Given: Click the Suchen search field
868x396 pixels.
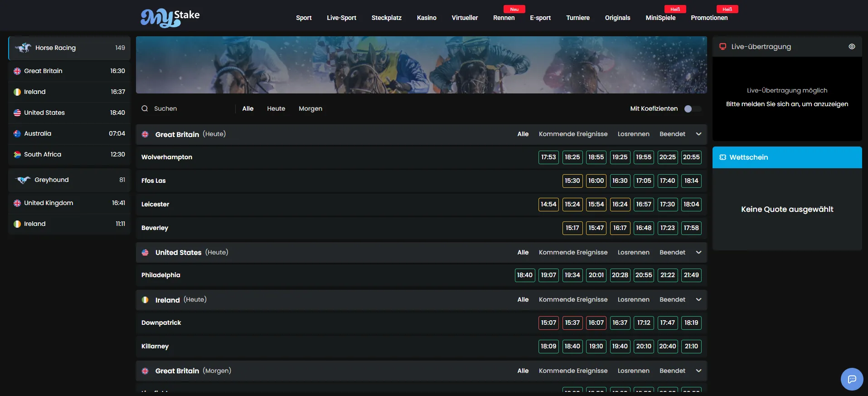Looking at the screenshot, I should (x=190, y=108).
